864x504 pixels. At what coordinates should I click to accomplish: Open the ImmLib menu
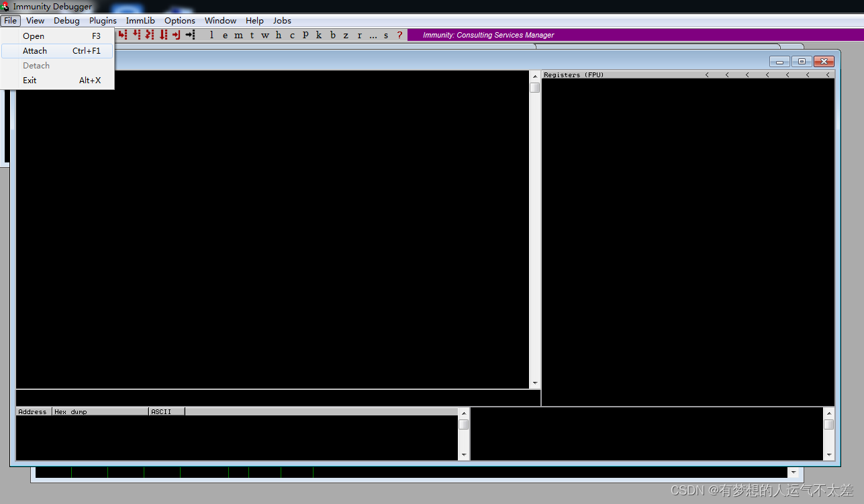pyautogui.click(x=140, y=21)
